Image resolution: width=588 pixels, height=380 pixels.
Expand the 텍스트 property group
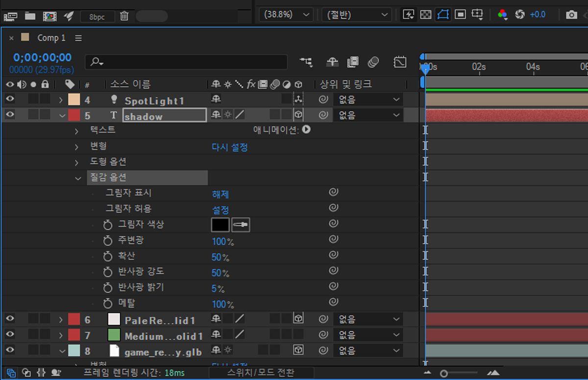pyautogui.click(x=77, y=131)
